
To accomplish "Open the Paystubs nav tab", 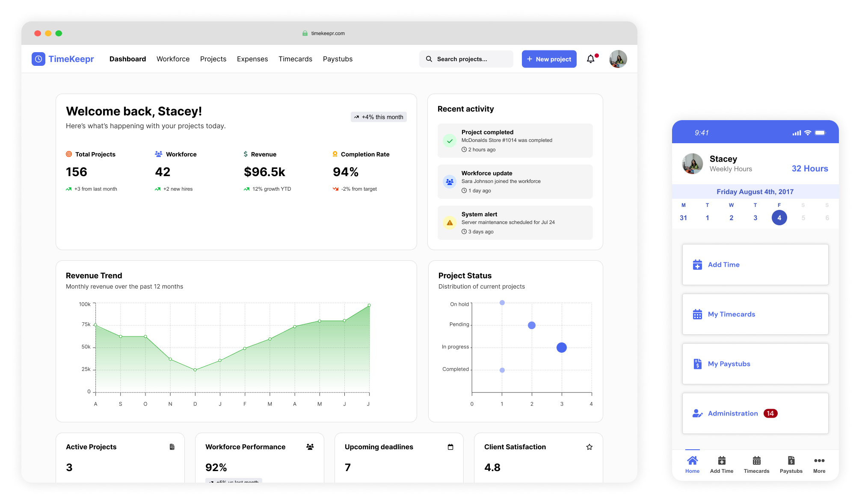I will click(x=338, y=59).
